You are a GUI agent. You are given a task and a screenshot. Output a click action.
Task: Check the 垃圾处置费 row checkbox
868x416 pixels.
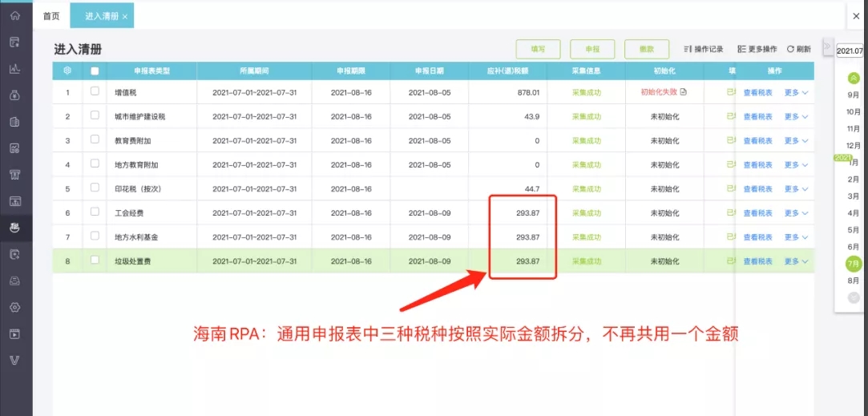pyautogui.click(x=95, y=260)
